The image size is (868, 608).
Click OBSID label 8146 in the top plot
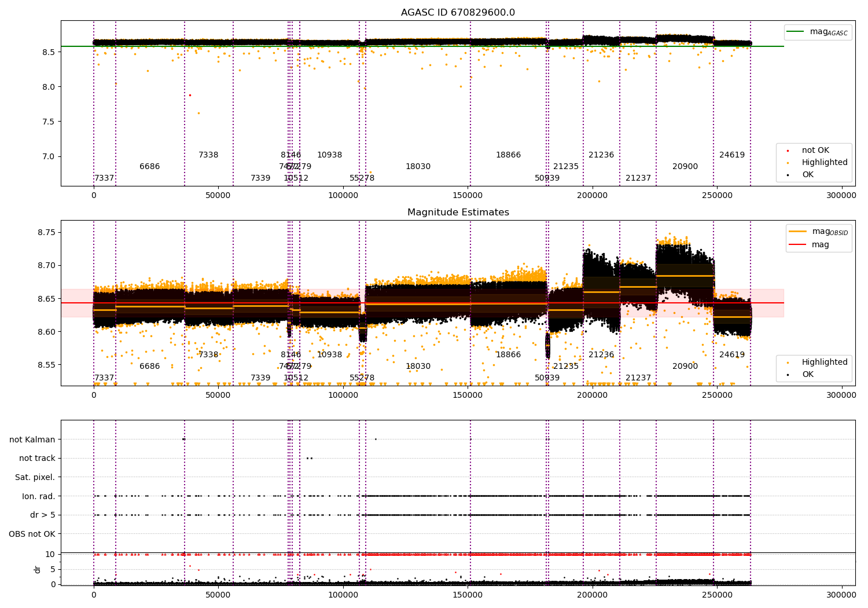coord(291,155)
